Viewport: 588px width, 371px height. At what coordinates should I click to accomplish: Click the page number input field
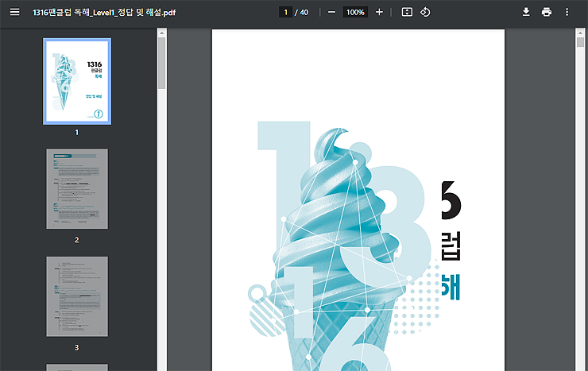(x=285, y=13)
